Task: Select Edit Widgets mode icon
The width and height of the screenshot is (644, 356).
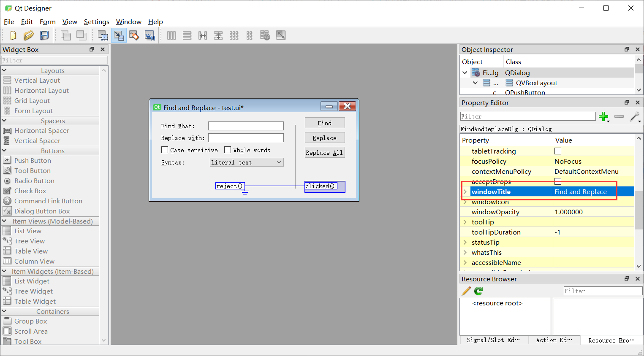Action: point(103,35)
